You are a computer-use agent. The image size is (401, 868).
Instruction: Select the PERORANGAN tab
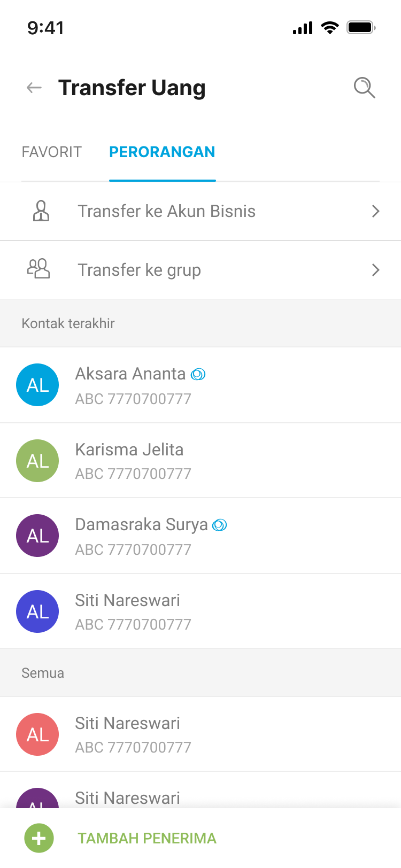coord(162,152)
